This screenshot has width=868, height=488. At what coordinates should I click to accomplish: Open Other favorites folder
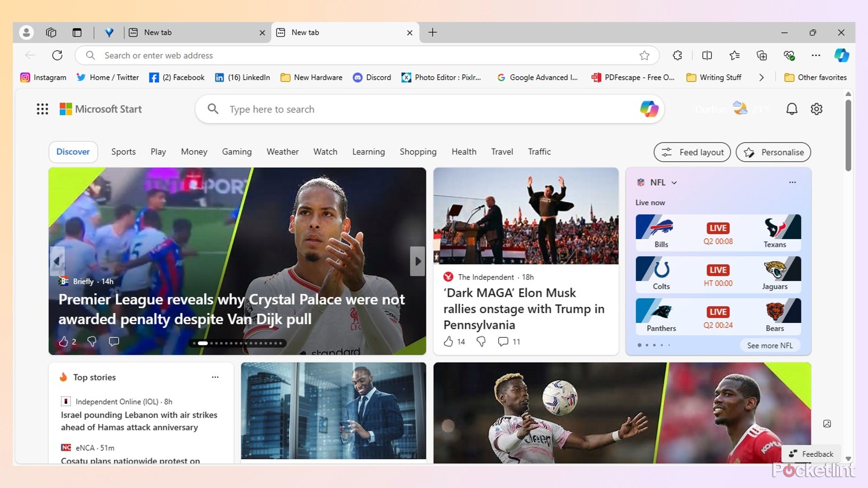(815, 78)
